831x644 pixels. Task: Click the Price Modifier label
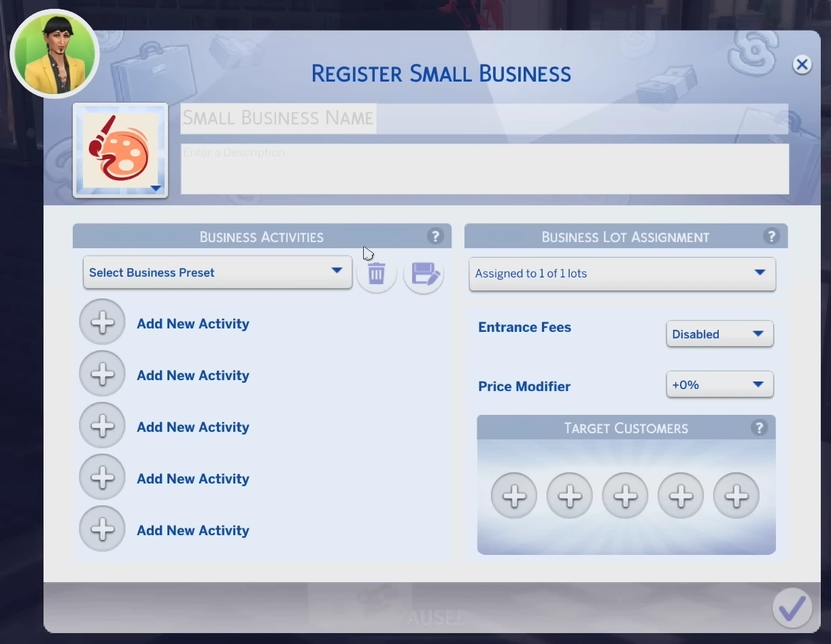pos(524,386)
